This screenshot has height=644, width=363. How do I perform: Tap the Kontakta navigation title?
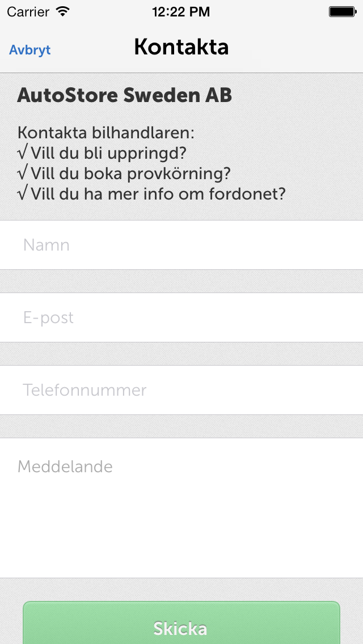(181, 47)
